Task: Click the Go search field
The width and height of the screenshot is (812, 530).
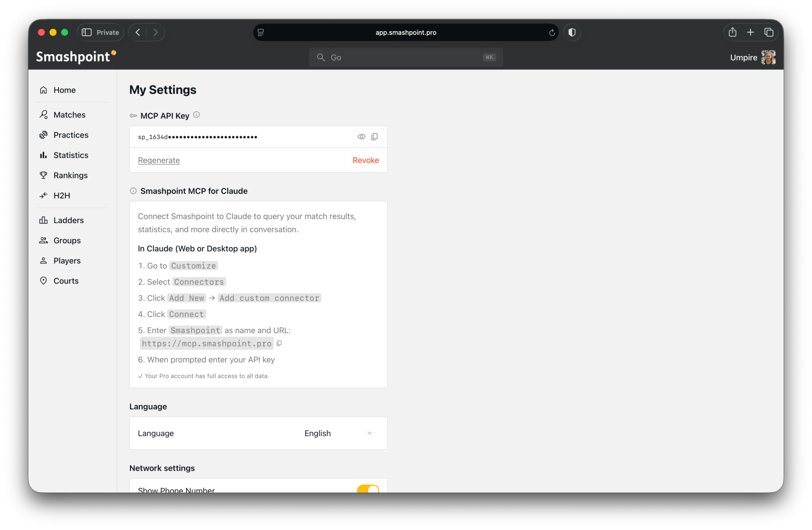Action: pos(406,57)
